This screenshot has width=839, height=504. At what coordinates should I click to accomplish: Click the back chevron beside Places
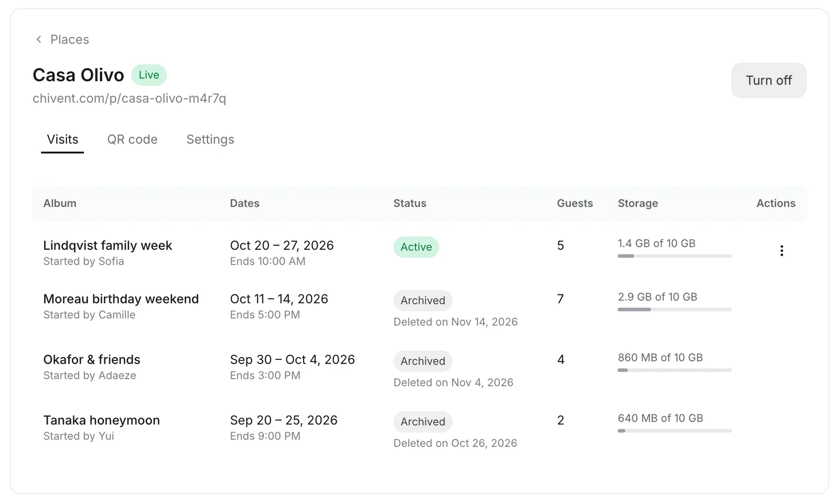point(38,39)
